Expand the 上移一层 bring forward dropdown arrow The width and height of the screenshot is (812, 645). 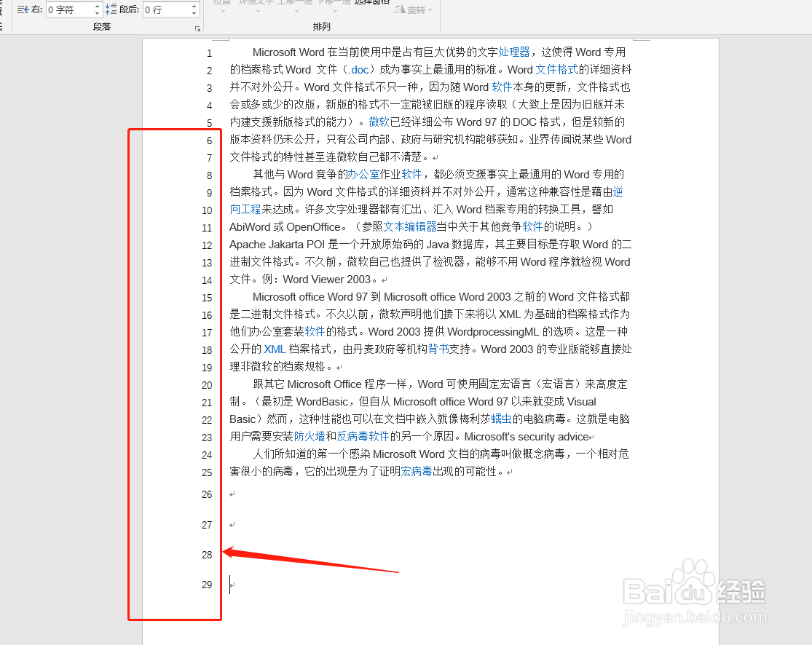pos(296,11)
